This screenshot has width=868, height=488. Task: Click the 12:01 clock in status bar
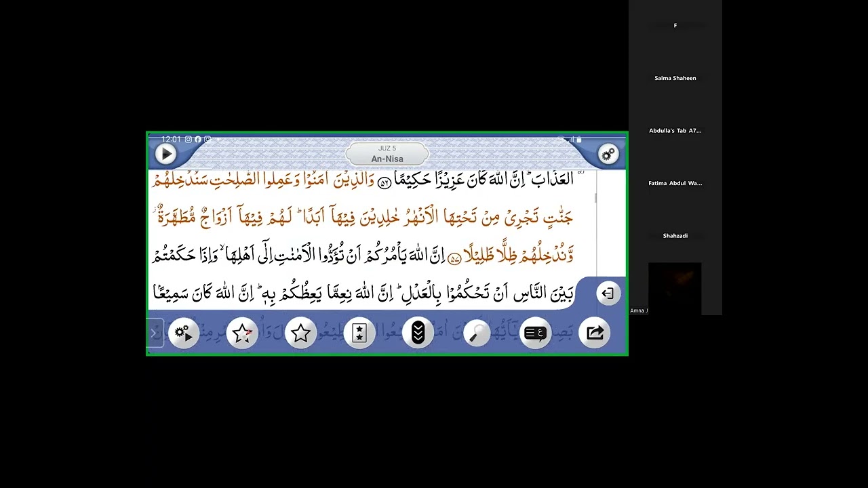tap(171, 139)
